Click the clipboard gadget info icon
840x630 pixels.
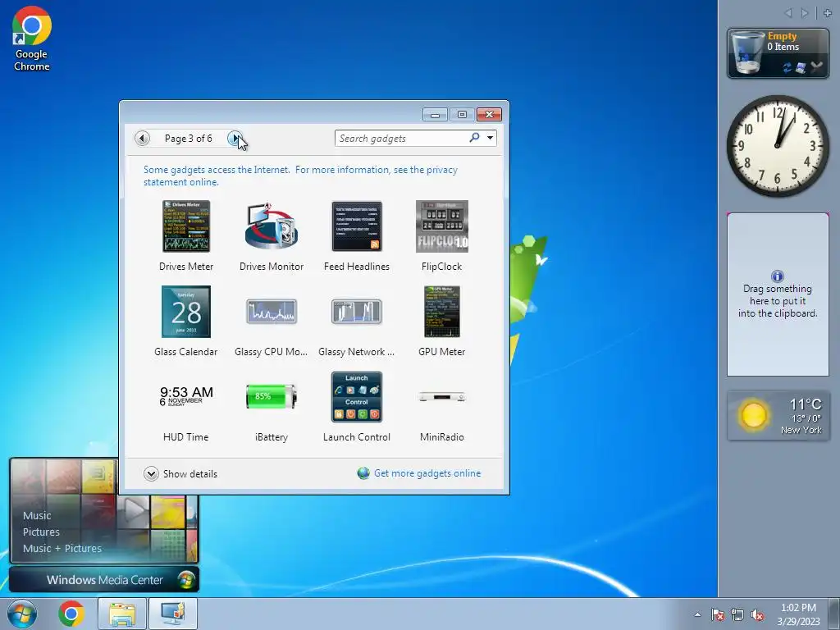(778, 276)
